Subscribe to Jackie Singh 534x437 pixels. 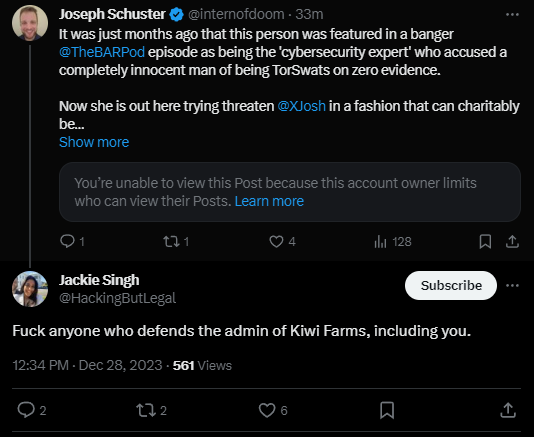click(x=451, y=285)
